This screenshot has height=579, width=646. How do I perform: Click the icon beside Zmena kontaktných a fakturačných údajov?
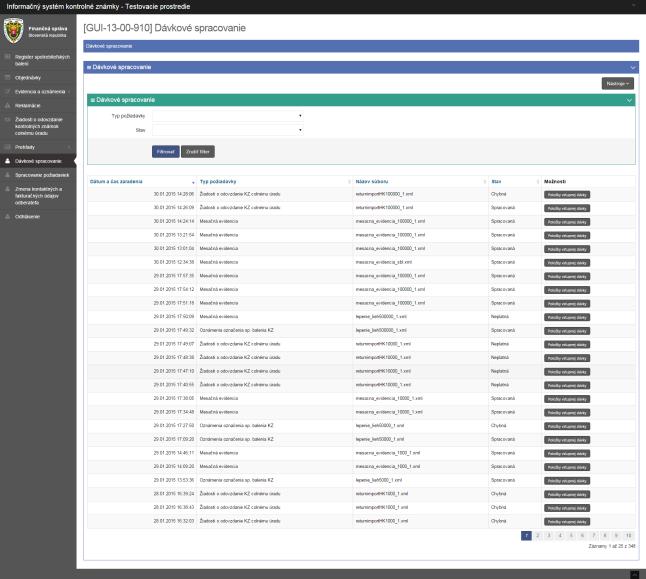7,189
